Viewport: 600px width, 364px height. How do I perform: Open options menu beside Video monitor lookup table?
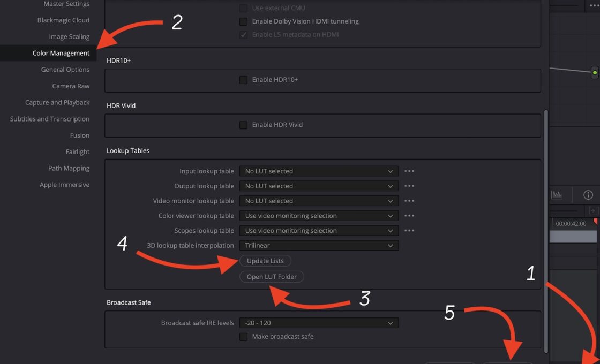409,201
